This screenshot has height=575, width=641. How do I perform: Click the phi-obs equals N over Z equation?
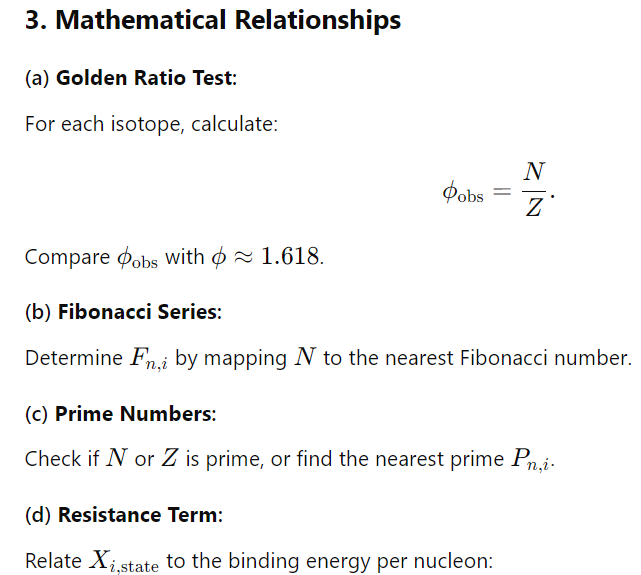(498, 189)
